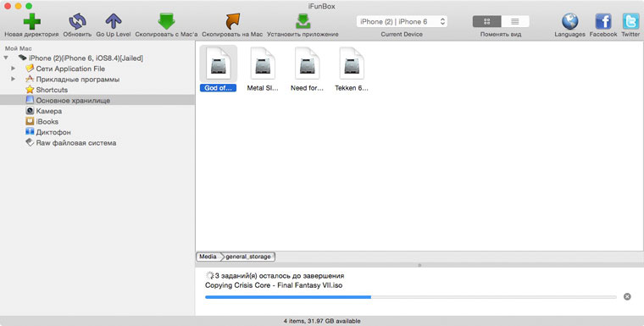Select the Need for... file thumbnail
Image resolution: width=644 pixels, height=326 pixels.
[307, 64]
